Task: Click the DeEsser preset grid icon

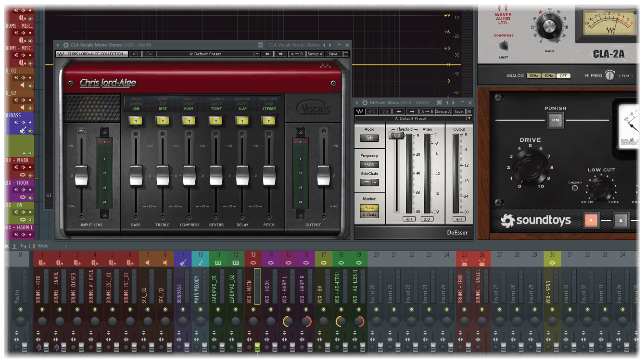Action: (439, 102)
